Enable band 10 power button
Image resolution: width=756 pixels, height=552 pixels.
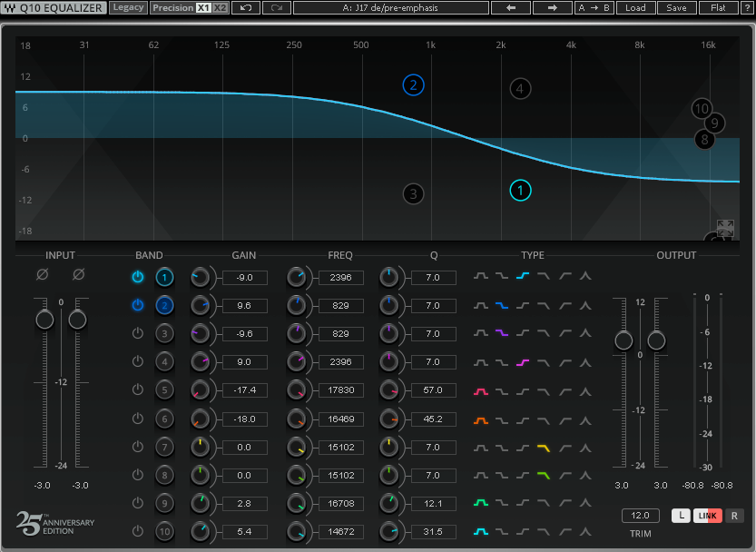point(138,531)
